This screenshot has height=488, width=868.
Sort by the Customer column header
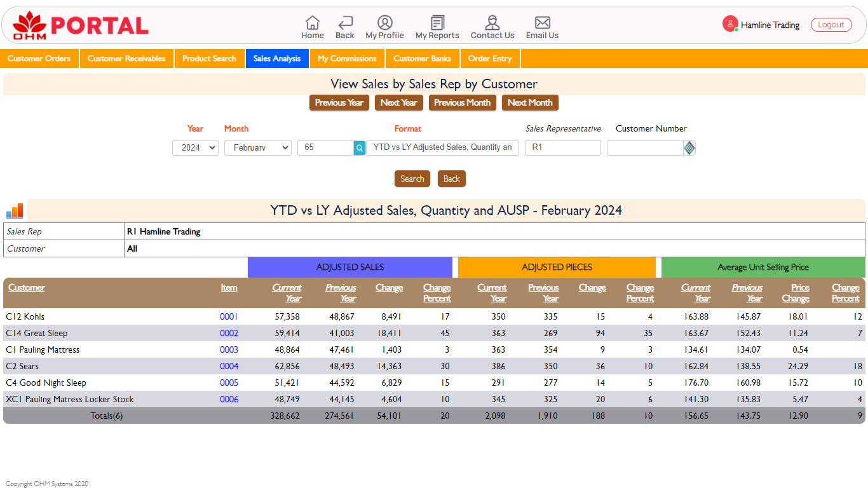pyautogui.click(x=27, y=287)
